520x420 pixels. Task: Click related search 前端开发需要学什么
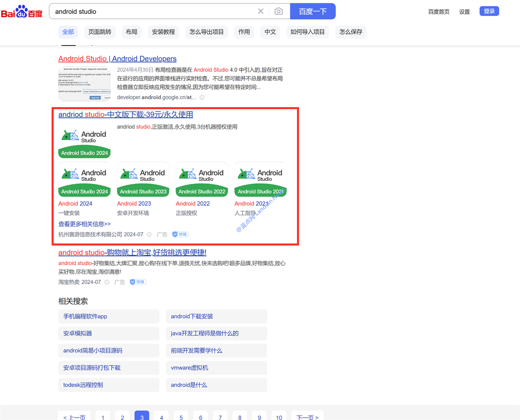(217, 351)
